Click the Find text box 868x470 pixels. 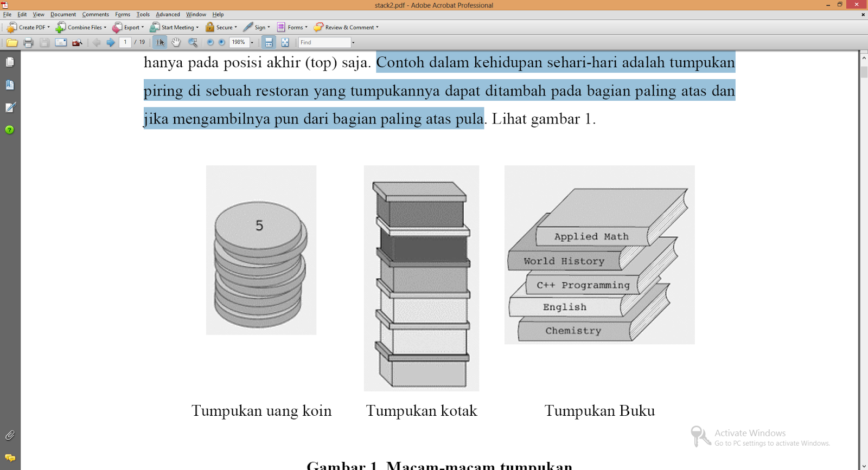[x=324, y=42]
